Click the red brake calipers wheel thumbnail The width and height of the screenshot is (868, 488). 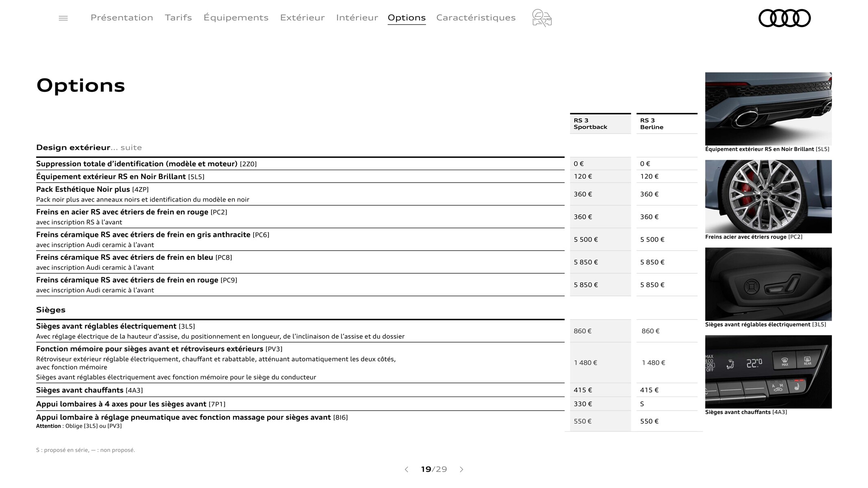coord(768,196)
